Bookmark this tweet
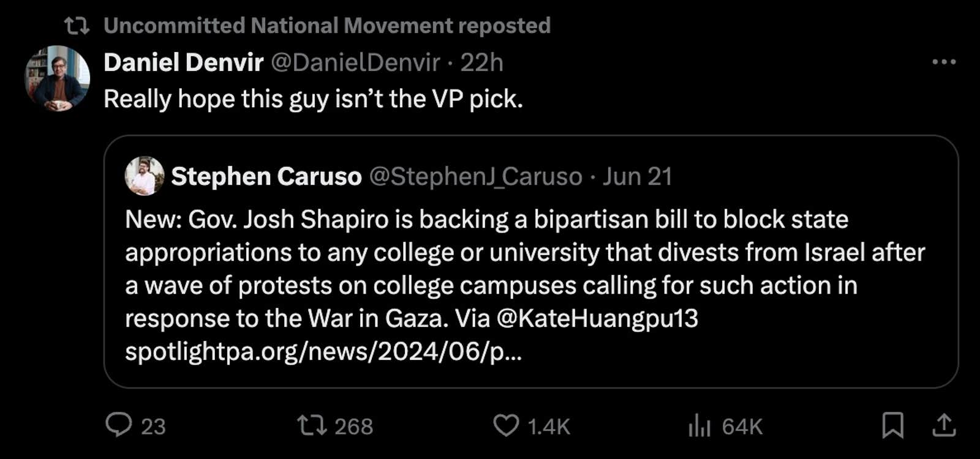This screenshot has width=980, height=459. (892, 425)
